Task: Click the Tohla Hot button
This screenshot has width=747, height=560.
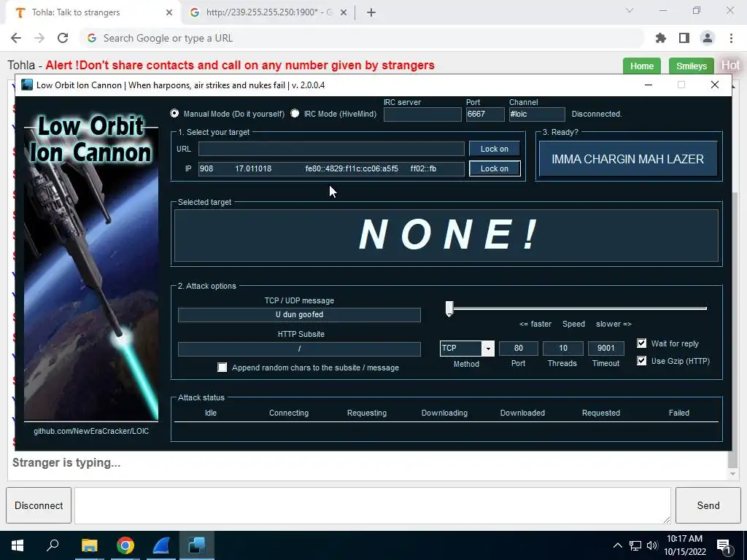Action: pyautogui.click(x=730, y=65)
